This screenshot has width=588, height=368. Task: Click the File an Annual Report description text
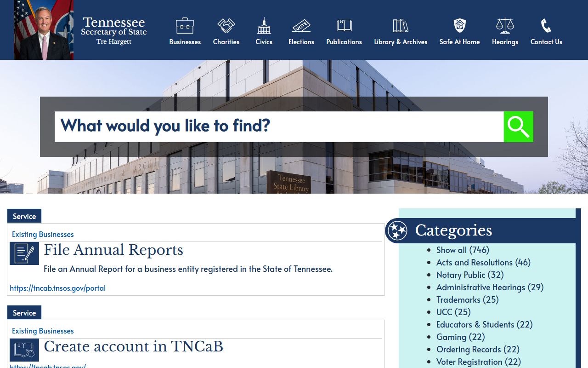188,269
